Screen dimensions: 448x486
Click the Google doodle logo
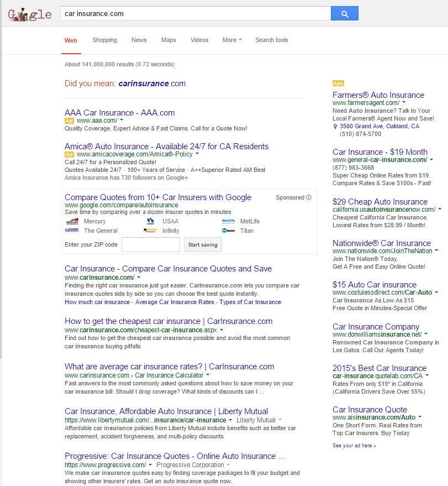30,14
